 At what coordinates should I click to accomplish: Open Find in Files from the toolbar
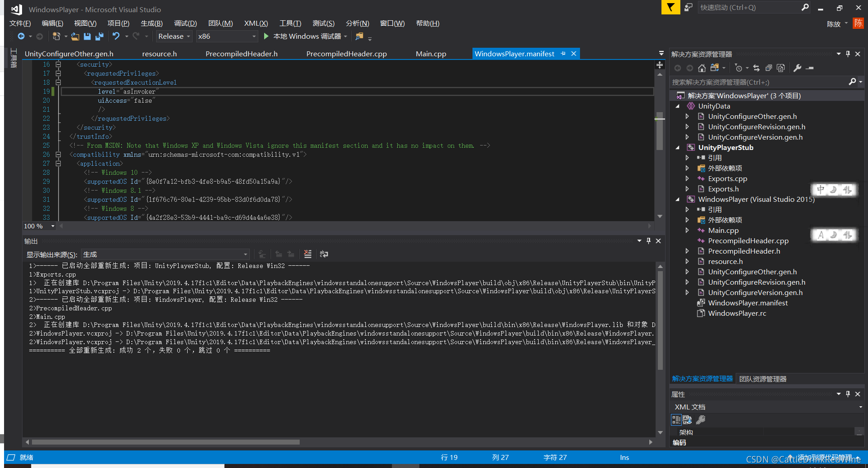(359, 36)
